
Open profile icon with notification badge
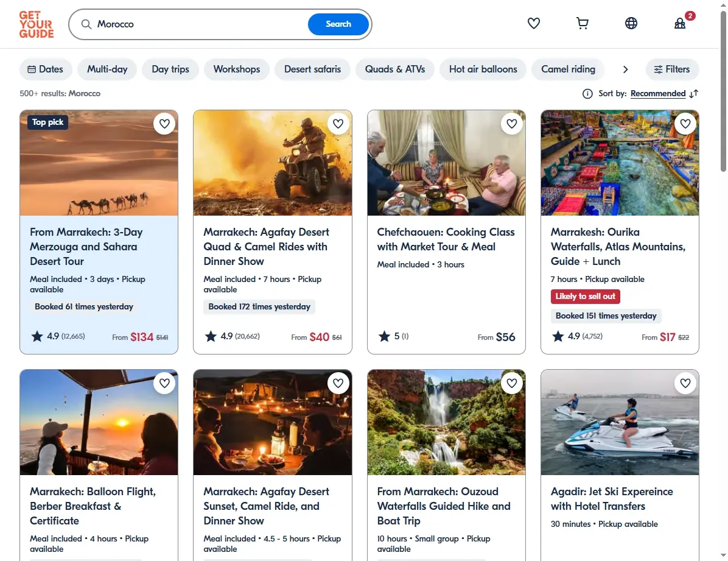pos(680,23)
